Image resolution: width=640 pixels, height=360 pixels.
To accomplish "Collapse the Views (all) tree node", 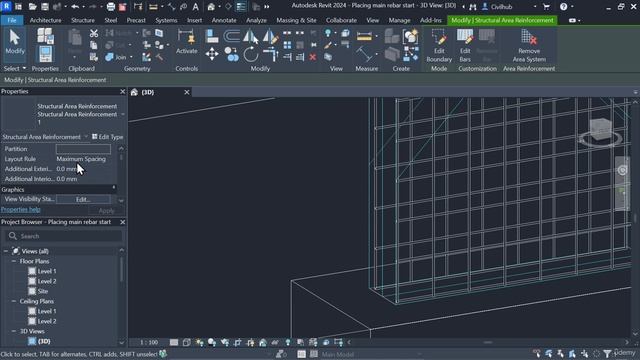I will coord(6,251).
